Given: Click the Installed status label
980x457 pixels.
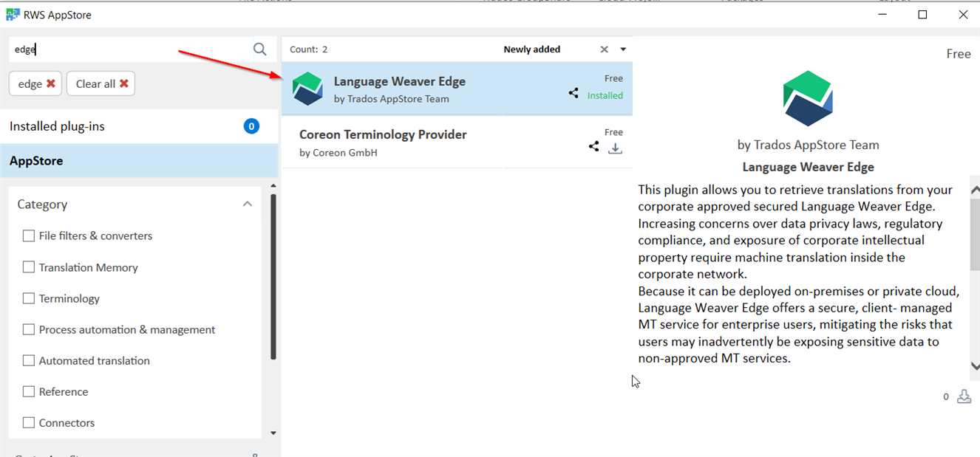Looking at the screenshot, I should point(605,95).
